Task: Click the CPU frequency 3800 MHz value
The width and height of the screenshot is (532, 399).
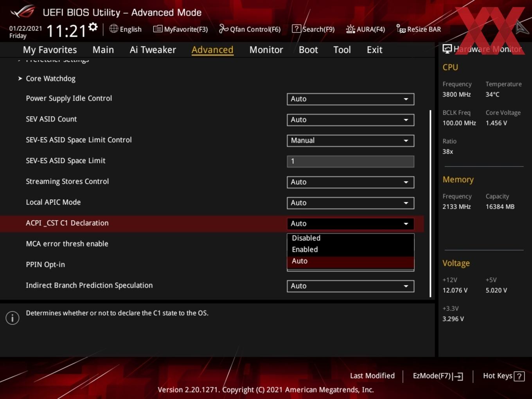Action: pyautogui.click(x=457, y=95)
